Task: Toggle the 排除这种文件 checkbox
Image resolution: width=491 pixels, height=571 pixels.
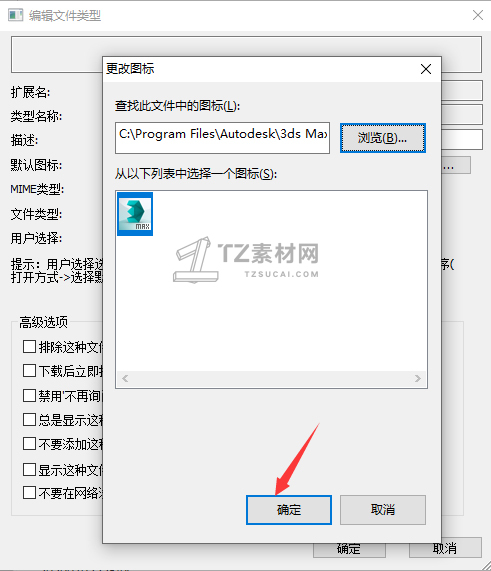Action: 29,347
